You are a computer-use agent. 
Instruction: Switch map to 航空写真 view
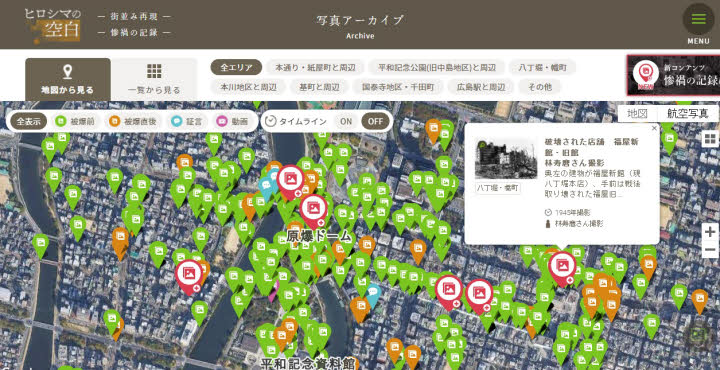[687, 113]
